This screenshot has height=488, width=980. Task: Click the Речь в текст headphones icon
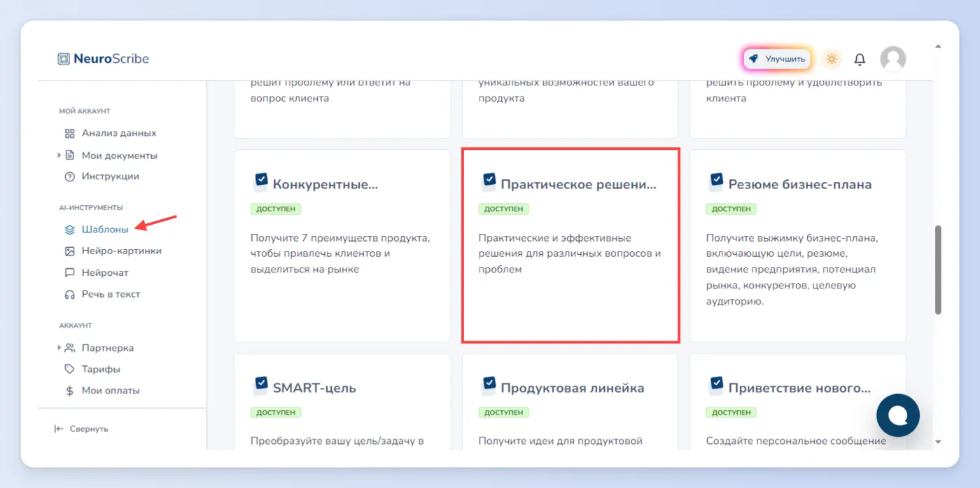69,294
